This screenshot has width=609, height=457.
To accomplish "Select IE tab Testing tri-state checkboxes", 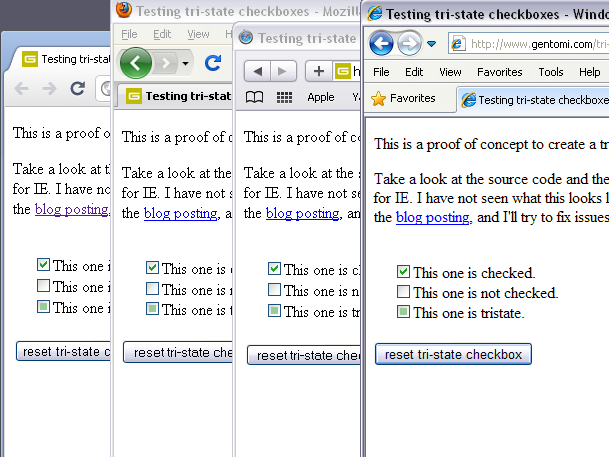I will (533, 100).
